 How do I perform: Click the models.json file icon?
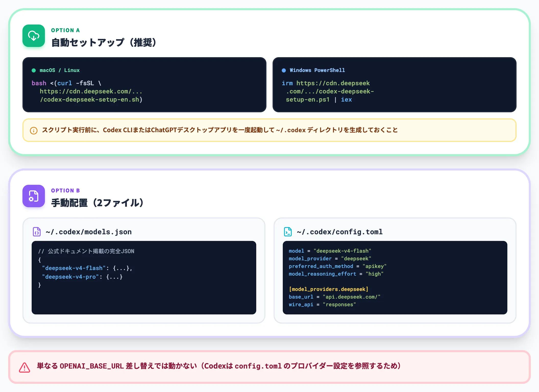coord(37,232)
